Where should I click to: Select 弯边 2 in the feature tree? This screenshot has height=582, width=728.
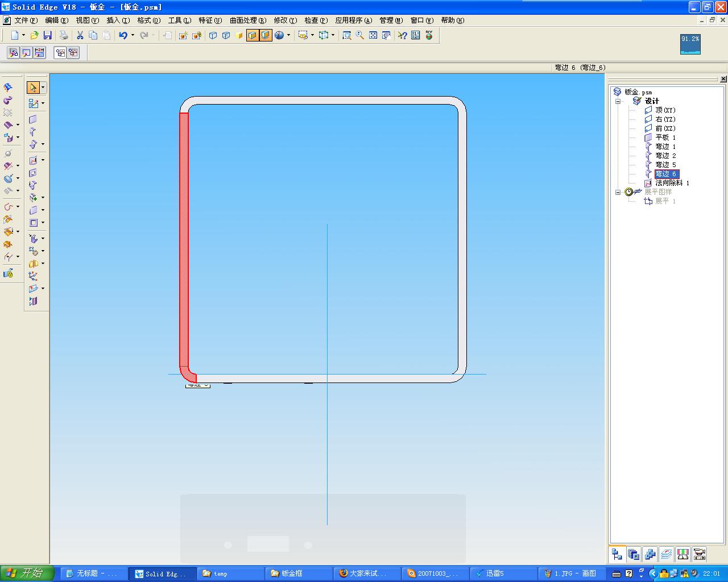[665, 156]
